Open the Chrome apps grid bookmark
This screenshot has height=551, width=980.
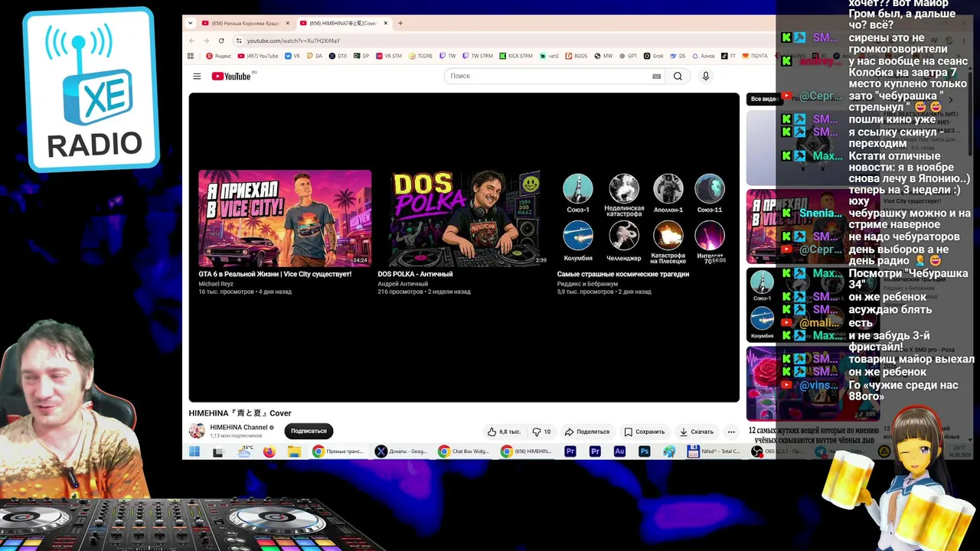pos(191,56)
